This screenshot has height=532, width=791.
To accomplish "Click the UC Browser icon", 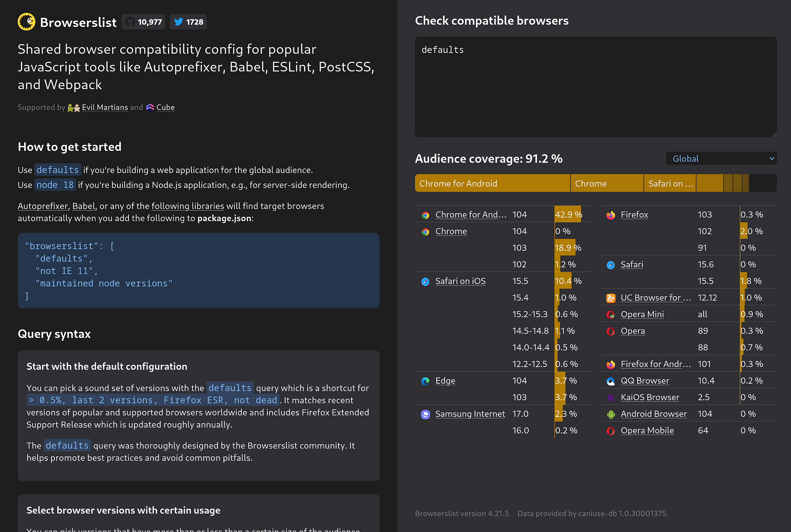I will point(611,298).
